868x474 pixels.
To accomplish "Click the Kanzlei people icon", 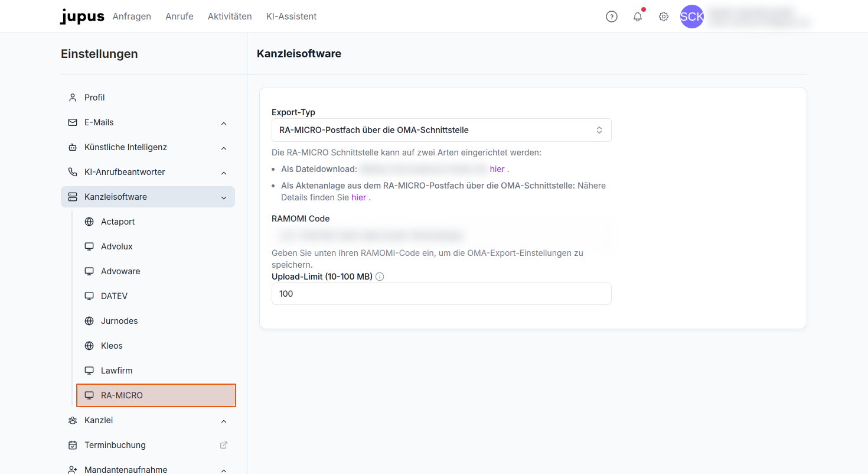I will pos(73,420).
